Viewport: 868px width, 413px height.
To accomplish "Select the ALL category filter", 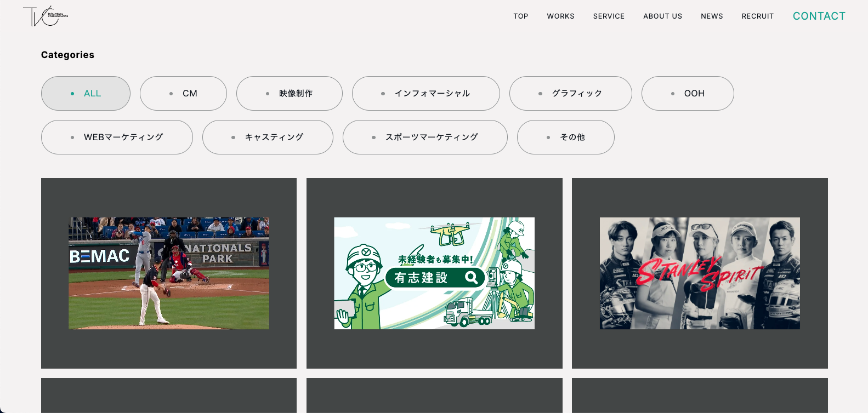I will 86,94.
